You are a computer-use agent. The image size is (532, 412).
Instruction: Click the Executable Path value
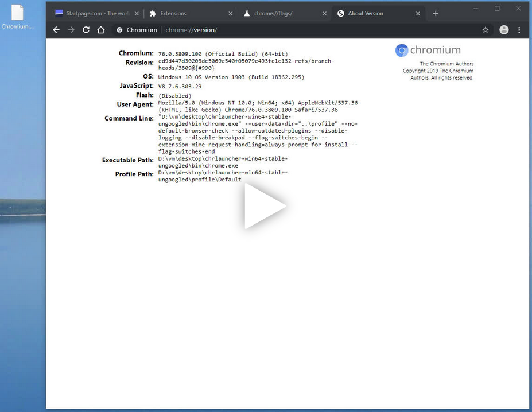(223, 162)
